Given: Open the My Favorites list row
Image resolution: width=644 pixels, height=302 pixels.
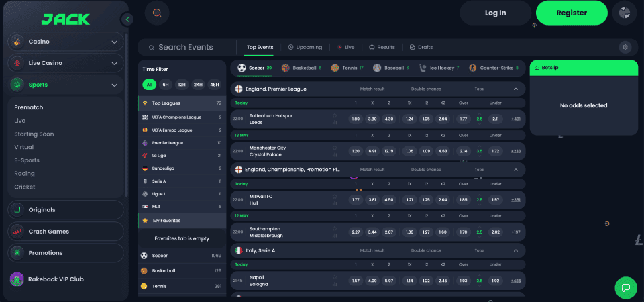Looking at the screenshot, I should 182,221.
